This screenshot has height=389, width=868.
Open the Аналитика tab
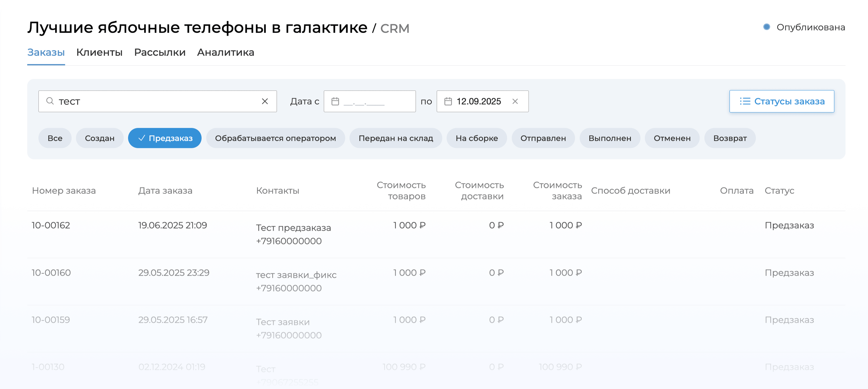click(x=225, y=53)
